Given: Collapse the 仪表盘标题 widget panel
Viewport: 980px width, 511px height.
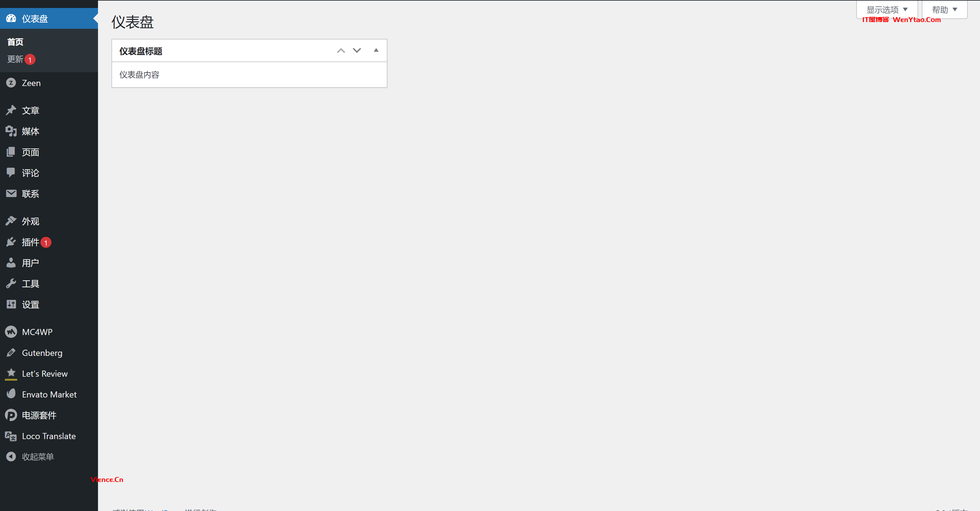Looking at the screenshot, I should 376,50.
